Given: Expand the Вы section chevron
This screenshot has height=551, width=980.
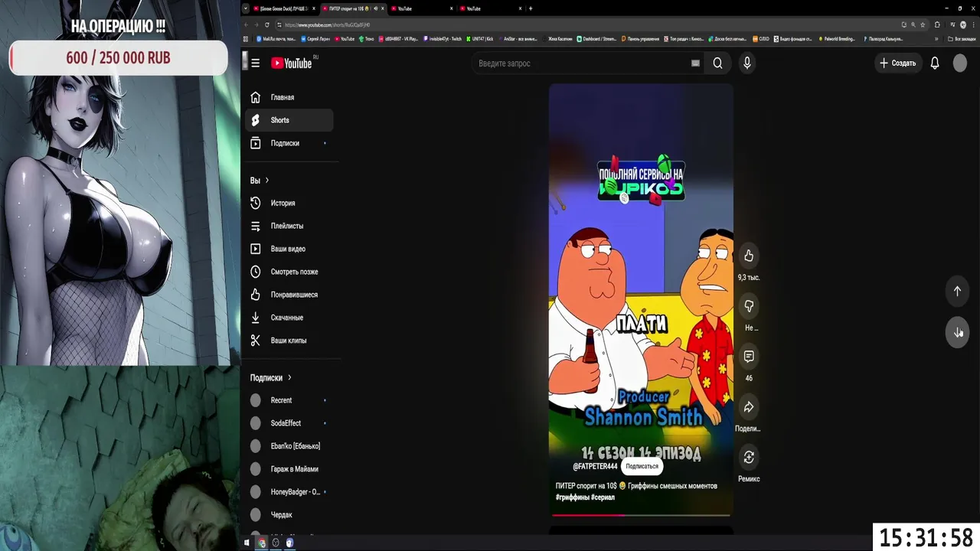Looking at the screenshot, I should pos(266,181).
